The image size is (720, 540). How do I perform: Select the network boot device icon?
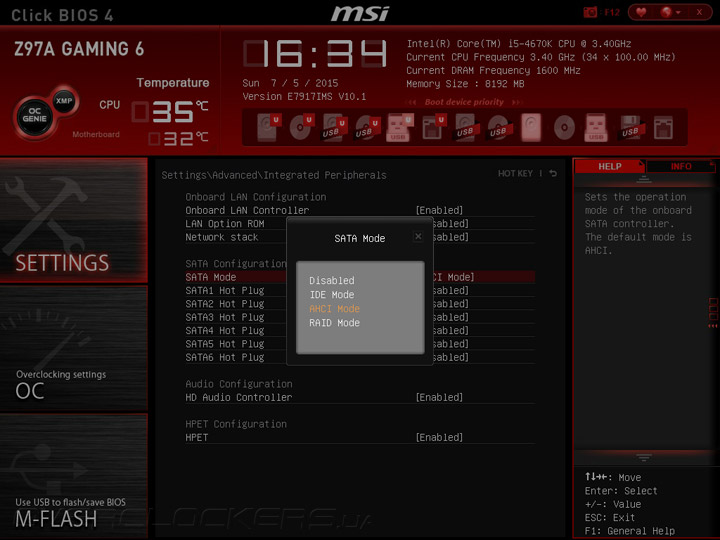(x=663, y=127)
